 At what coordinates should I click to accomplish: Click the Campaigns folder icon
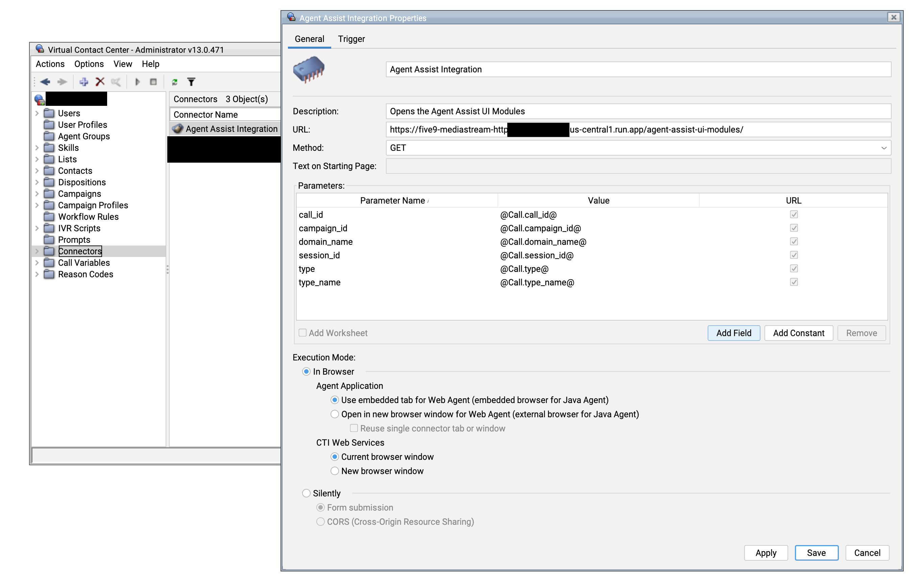49,194
